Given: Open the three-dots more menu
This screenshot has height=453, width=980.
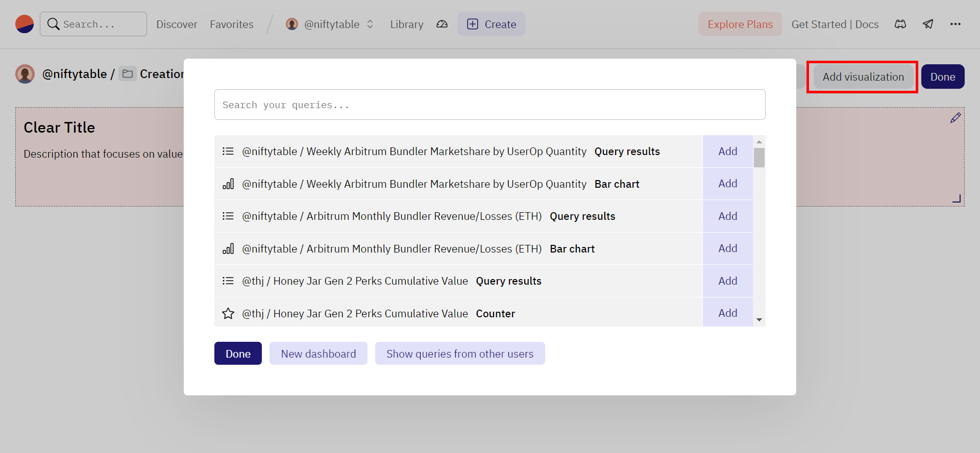Looking at the screenshot, I should [x=955, y=24].
